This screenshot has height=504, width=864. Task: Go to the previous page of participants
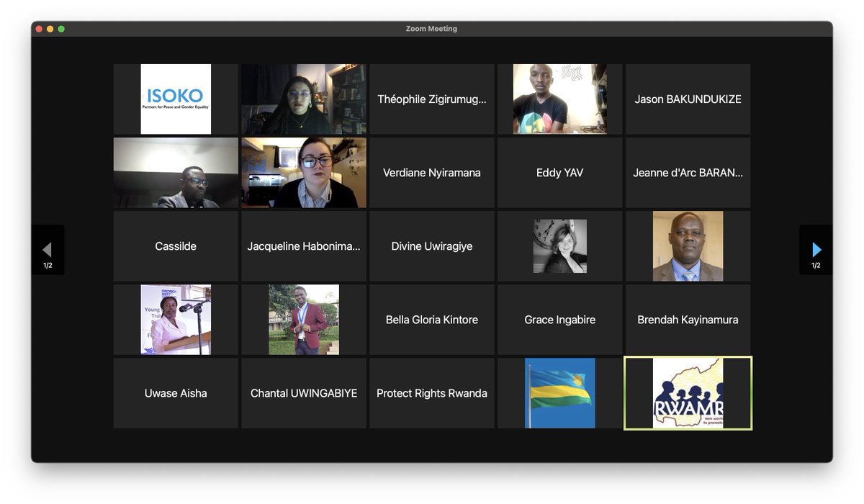click(48, 250)
